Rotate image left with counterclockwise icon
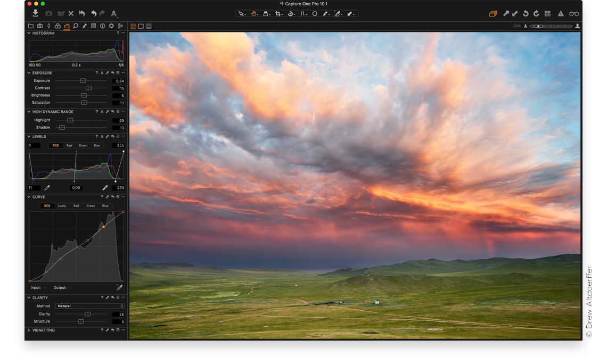607x364 pixels. point(526,13)
